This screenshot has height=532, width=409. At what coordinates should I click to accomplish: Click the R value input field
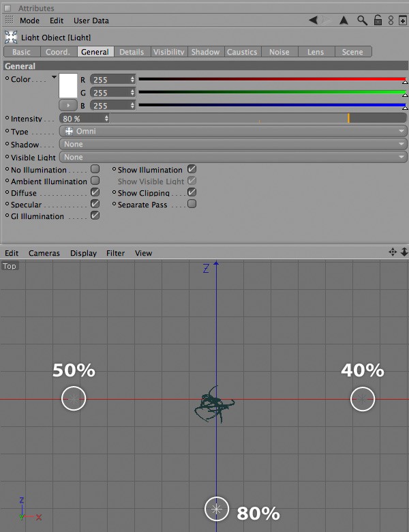(x=112, y=80)
